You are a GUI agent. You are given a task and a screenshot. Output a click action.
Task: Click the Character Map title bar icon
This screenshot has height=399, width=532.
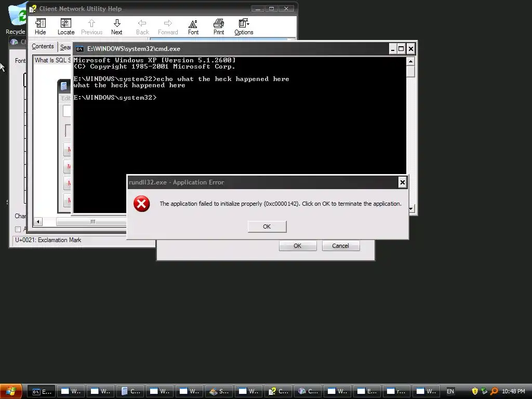coord(14,42)
